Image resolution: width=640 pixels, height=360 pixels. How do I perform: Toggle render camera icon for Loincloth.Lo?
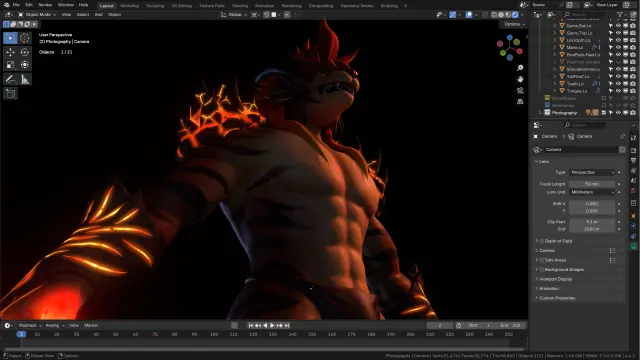[633, 40]
